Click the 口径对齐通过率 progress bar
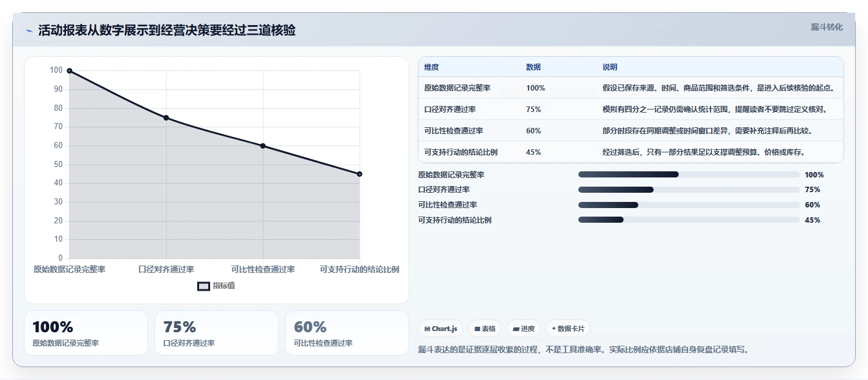868x380 pixels. pyautogui.click(x=689, y=190)
